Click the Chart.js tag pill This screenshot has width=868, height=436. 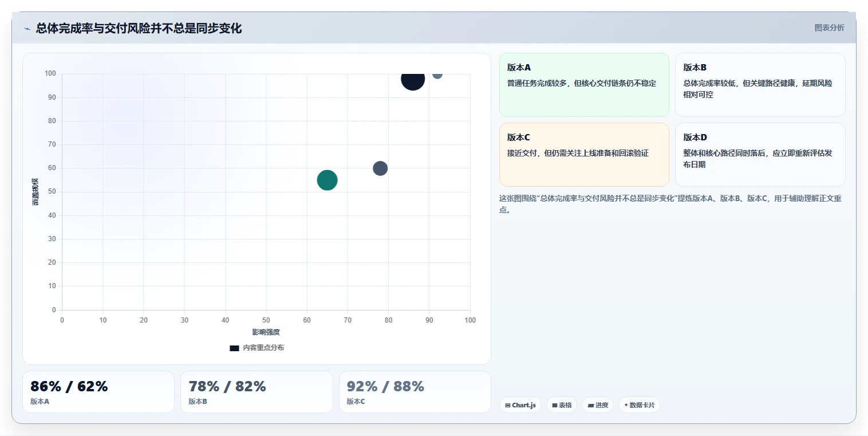520,405
